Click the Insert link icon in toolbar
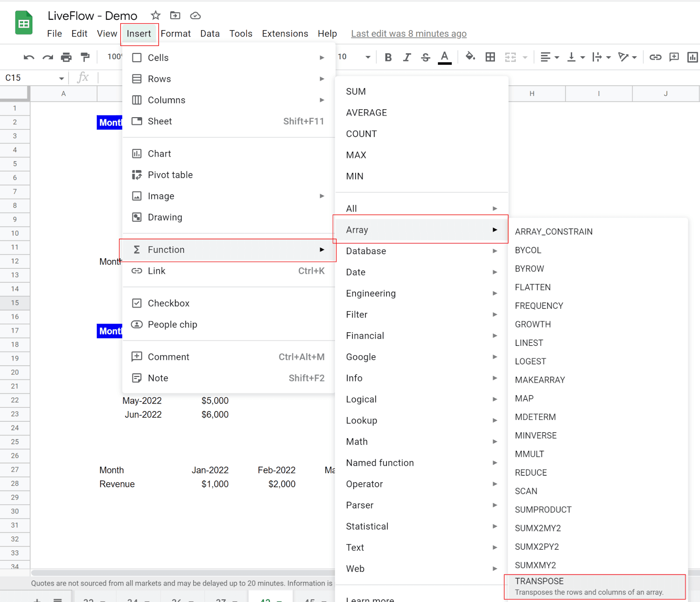The width and height of the screenshot is (700, 602). click(655, 57)
